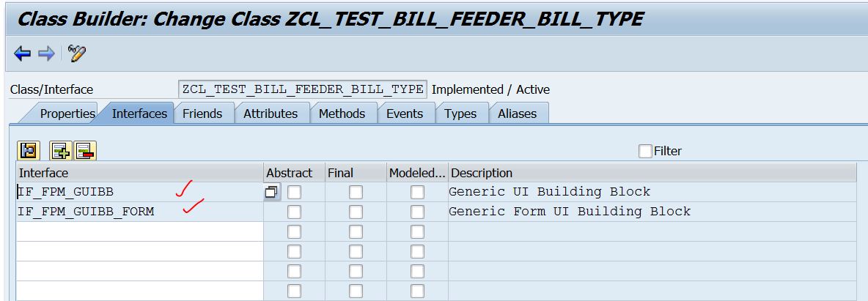Image resolution: width=868 pixels, height=301 pixels.
Task: Click the yellow hierarchy icon above the table
Action: click(x=29, y=151)
